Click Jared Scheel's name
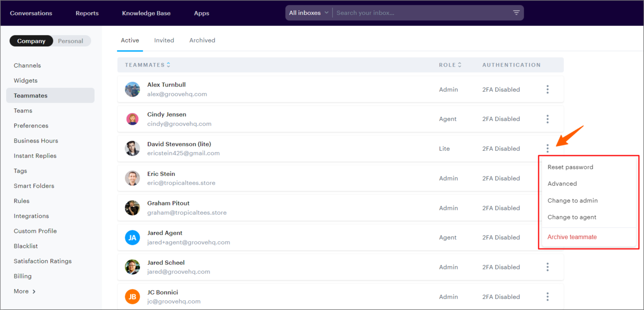Image resolution: width=644 pixels, height=310 pixels. point(166,263)
